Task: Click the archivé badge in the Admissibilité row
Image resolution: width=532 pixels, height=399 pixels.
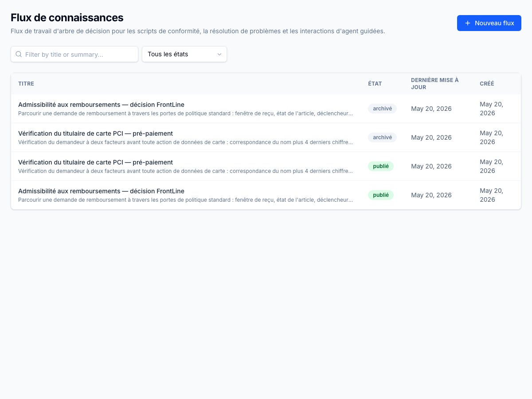Action: coord(382,109)
